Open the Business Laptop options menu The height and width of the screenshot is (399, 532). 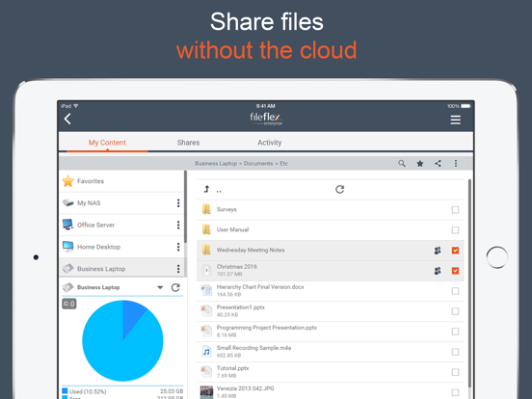[178, 269]
